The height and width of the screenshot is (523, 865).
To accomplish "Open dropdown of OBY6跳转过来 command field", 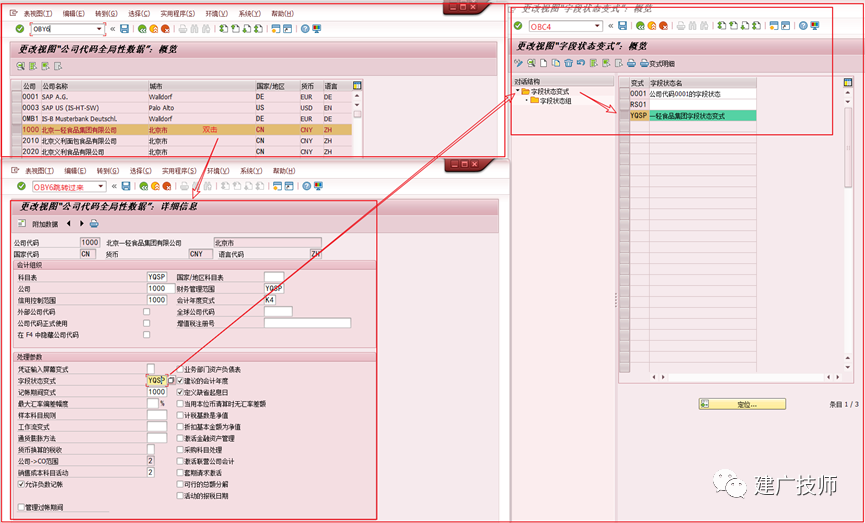I will (x=100, y=186).
